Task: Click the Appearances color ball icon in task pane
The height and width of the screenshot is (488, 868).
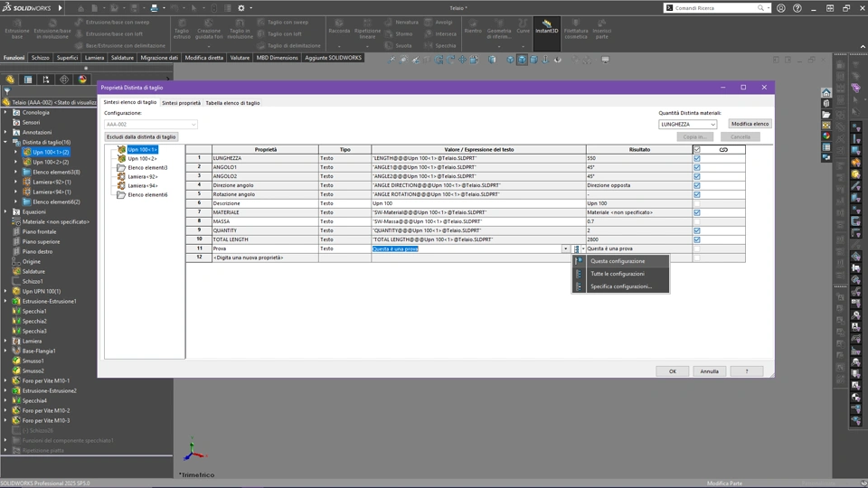Action: coord(826,136)
